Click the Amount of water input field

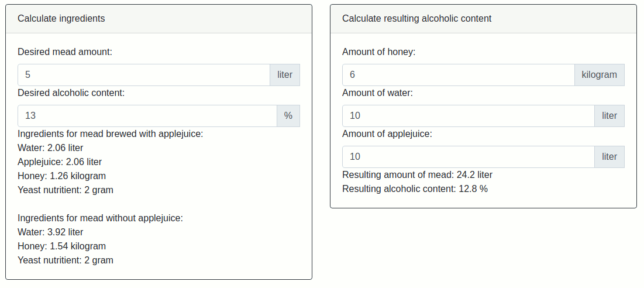(468, 116)
